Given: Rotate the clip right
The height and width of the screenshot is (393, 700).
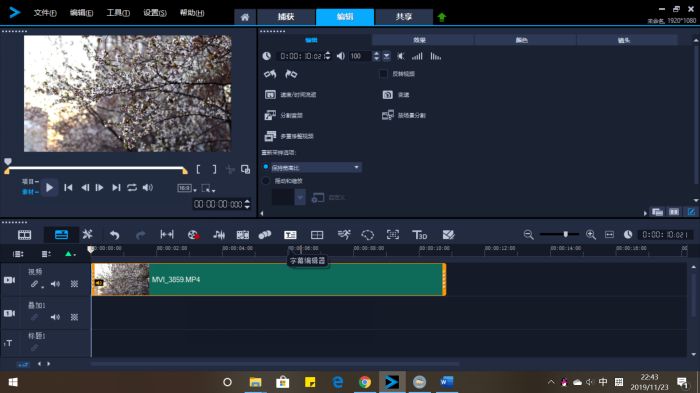Looking at the screenshot, I should coord(291,74).
